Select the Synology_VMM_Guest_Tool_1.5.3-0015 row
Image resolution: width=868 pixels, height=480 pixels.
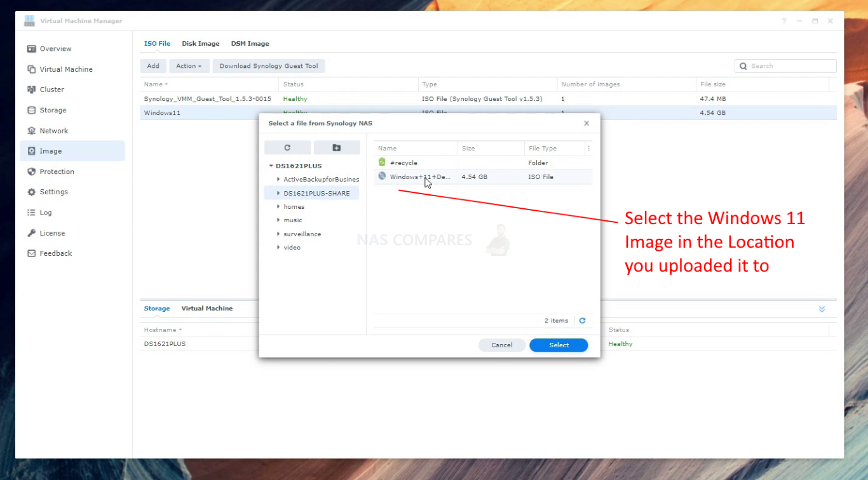click(x=488, y=99)
